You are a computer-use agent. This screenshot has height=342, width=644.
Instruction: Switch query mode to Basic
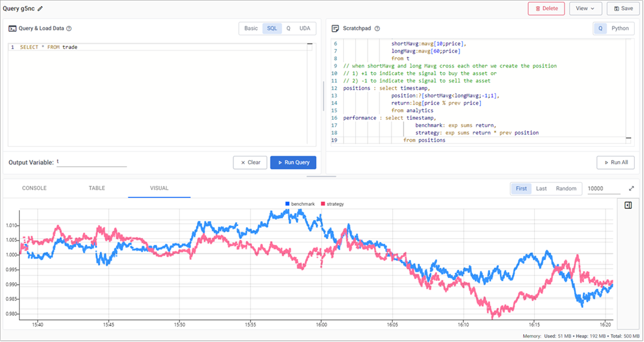[251, 29]
